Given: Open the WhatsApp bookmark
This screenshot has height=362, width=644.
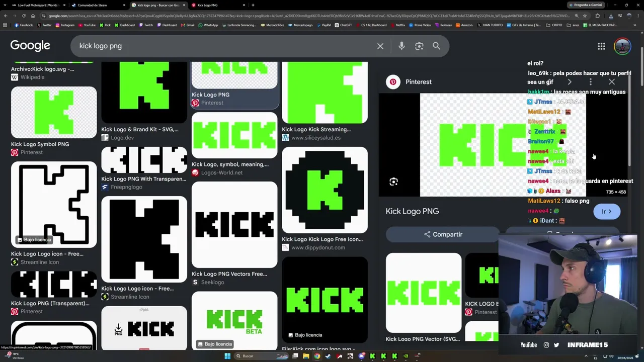Looking at the screenshot, I should pos(208,25).
